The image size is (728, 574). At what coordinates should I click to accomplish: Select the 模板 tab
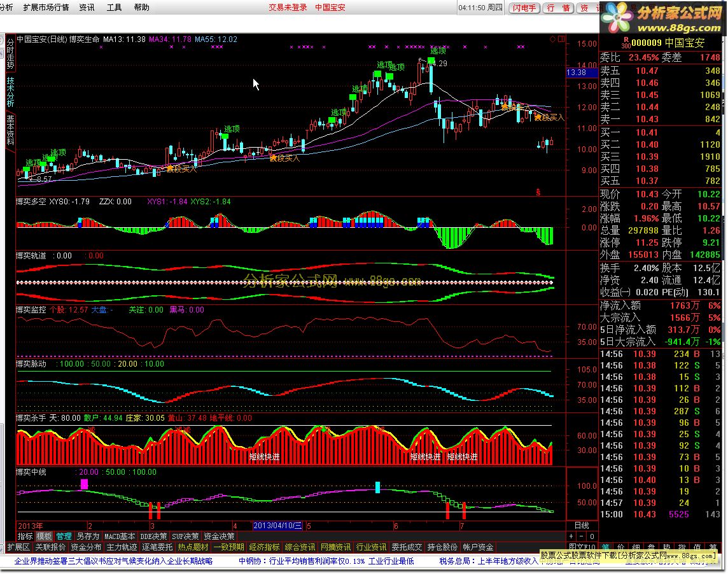pos(44,536)
